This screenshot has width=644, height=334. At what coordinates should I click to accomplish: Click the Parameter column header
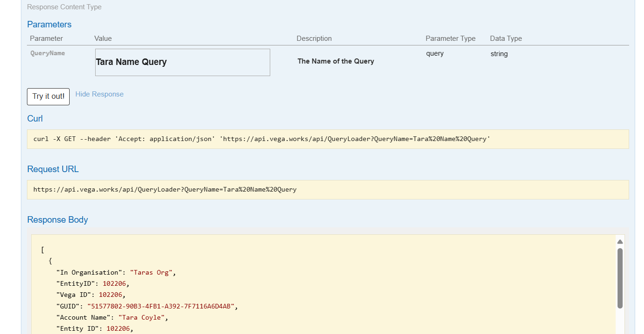pos(46,39)
